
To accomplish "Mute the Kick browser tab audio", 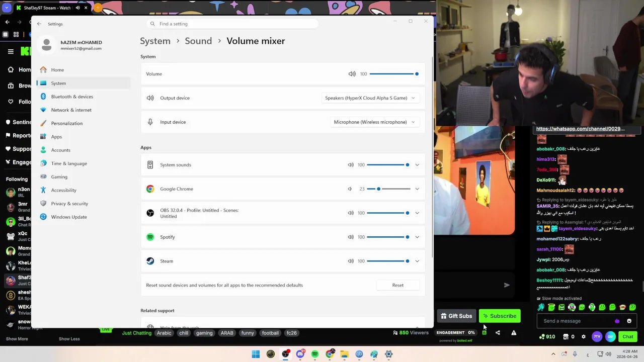I will pos(77,8).
